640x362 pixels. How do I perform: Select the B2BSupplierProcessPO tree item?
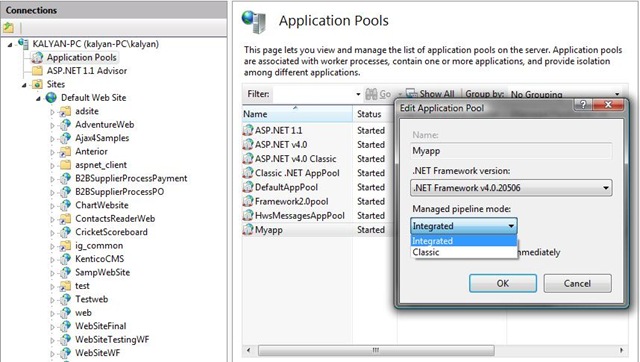pyautogui.click(x=120, y=191)
